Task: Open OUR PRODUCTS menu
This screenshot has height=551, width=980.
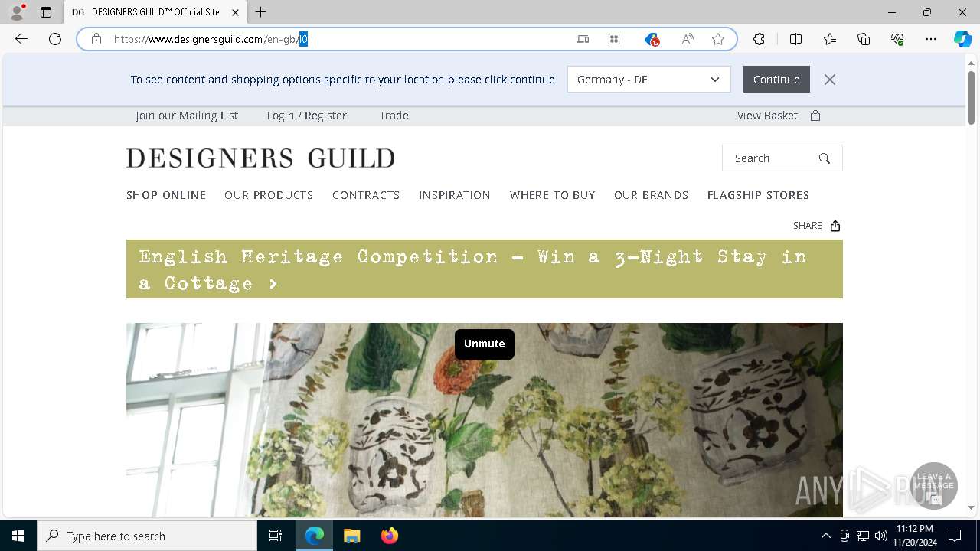Action: [269, 195]
